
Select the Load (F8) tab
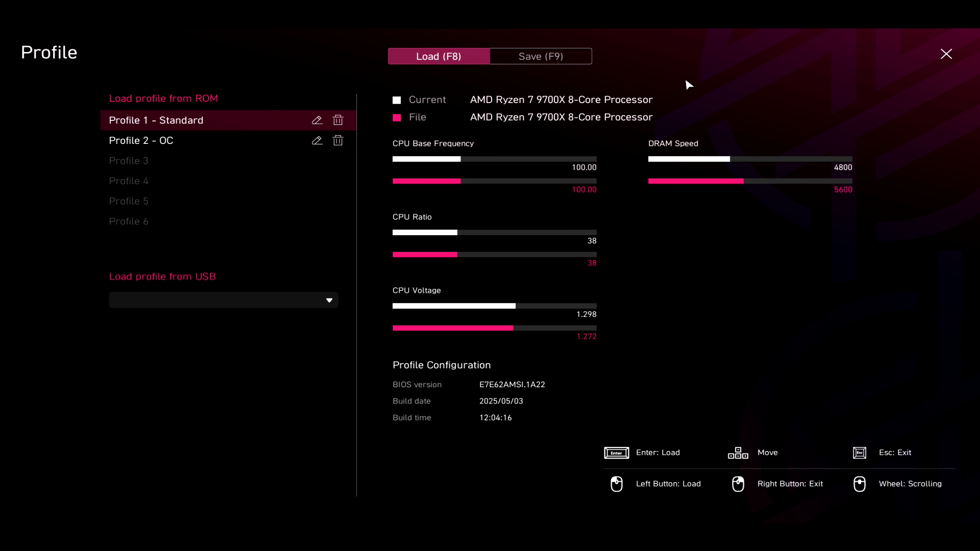[x=438, y=56]
